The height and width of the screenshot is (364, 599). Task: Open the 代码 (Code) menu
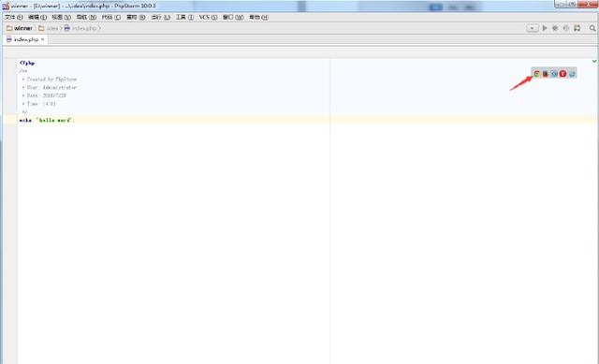(x=111, y=17)
